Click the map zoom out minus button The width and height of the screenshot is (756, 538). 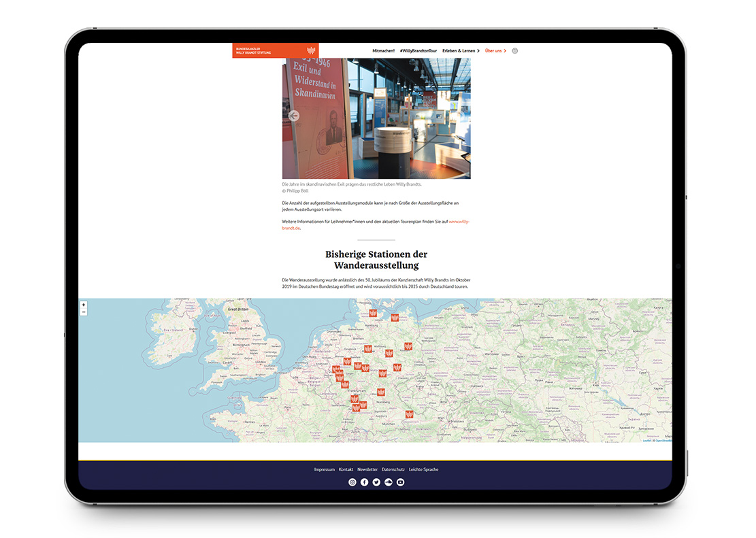click(84, 312)
